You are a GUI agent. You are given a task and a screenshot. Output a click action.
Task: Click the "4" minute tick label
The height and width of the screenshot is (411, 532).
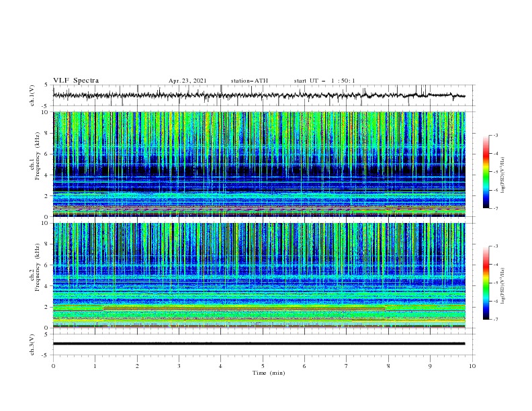click(220, 366)
